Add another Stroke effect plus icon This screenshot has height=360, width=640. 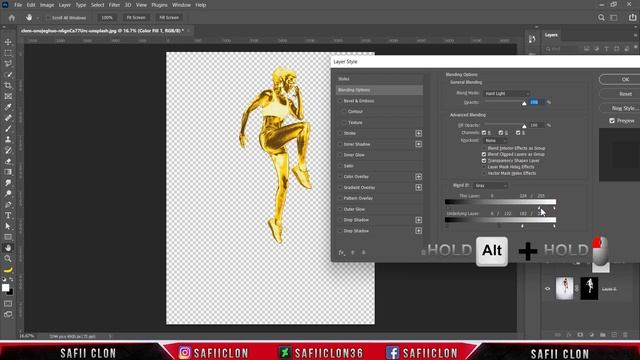tap(418, 133)
